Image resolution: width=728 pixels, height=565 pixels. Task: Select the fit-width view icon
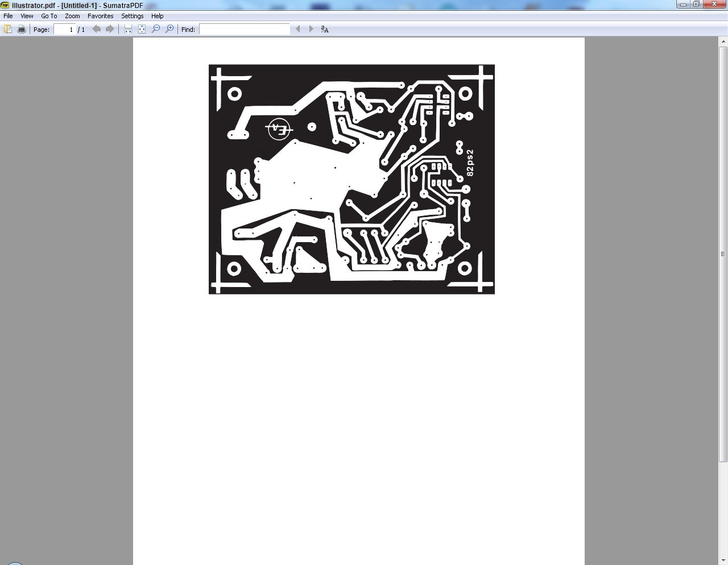(x=127, y=29)
